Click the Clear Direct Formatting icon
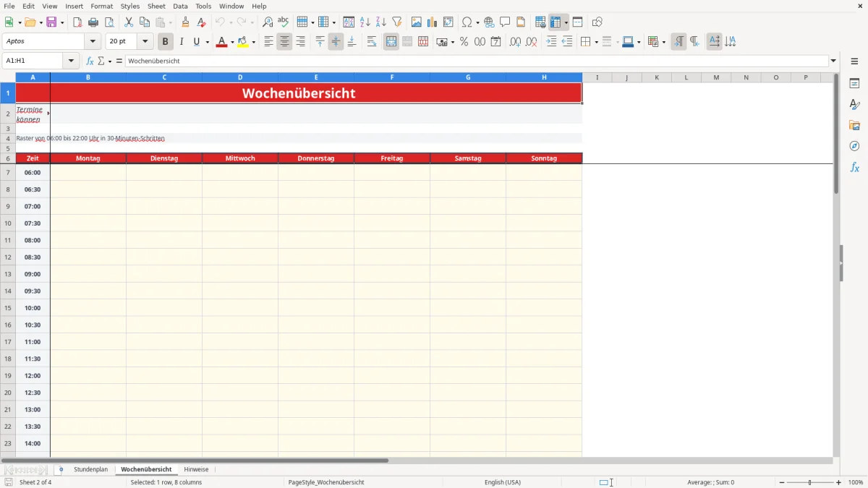Viewport: 868px width, 488px height. pyautogui.click(x=201, y=22)
